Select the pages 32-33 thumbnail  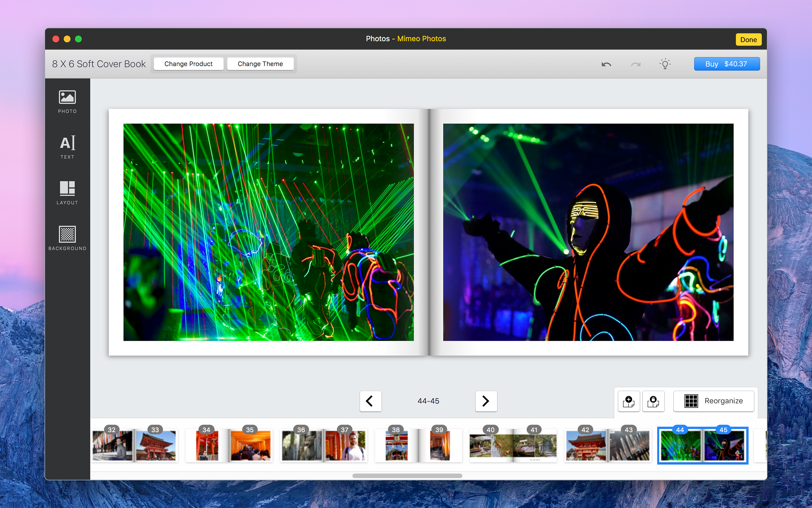pyautogui.click(x=134, y=446)
